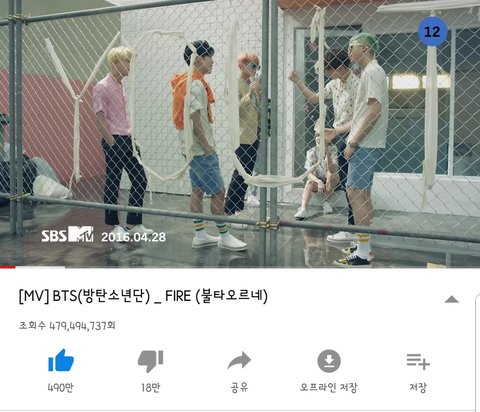480x412 pixels.
Task: Click the SBS MTV logo watermark
Action: [67, 234]
